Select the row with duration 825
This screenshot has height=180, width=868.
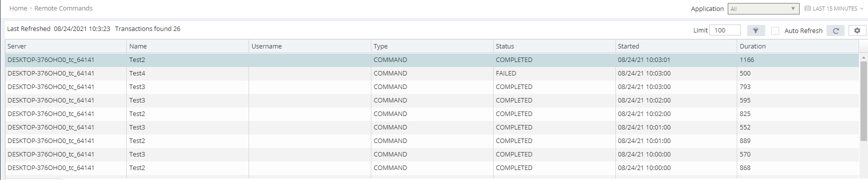[432, 113]
